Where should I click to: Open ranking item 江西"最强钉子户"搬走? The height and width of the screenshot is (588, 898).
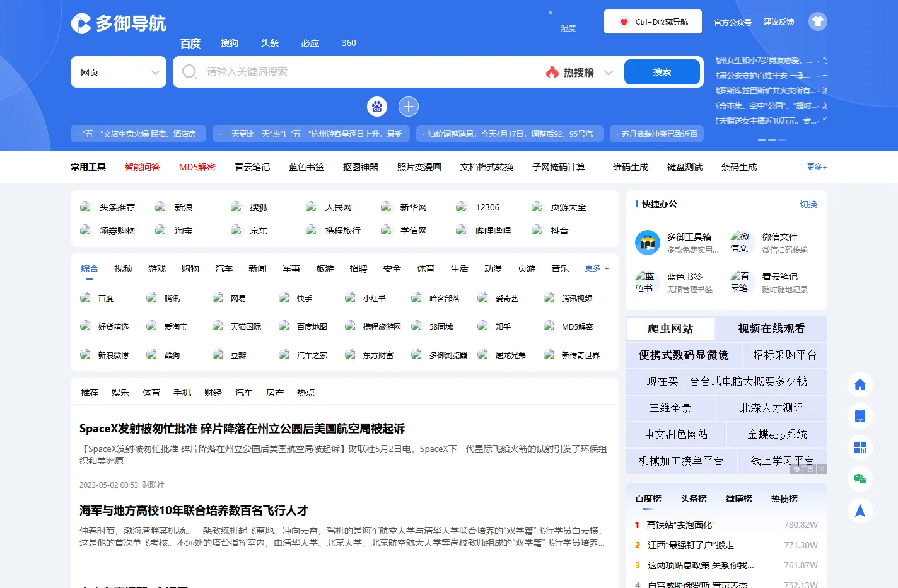tap(691, 545)
